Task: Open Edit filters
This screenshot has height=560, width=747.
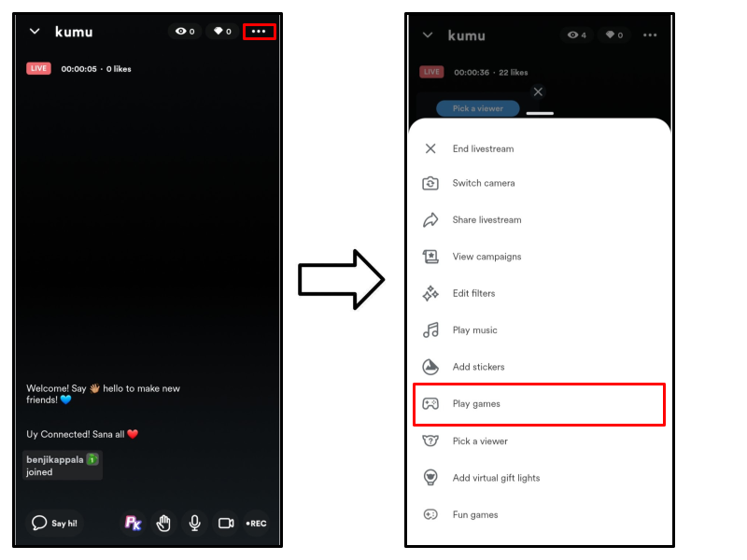Action: [x=540, y=293]
